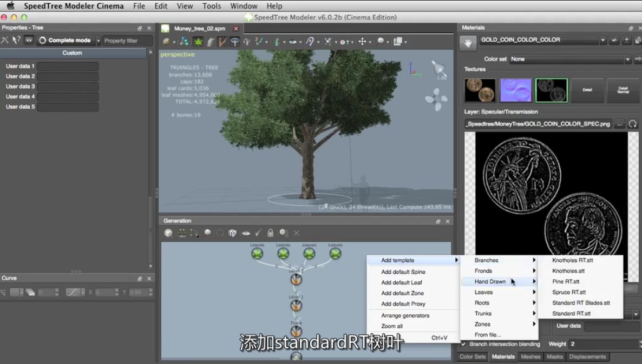Viewport: 642px width, 364px height.
Task: Toggle Branch intersection blending checkbox
Action: pos(463,344)
